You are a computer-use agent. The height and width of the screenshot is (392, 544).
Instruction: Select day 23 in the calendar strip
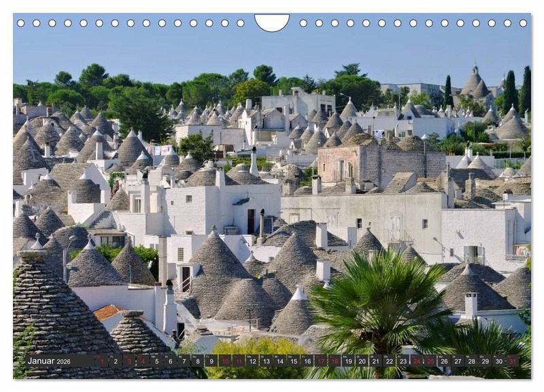(x=403, y=361)
